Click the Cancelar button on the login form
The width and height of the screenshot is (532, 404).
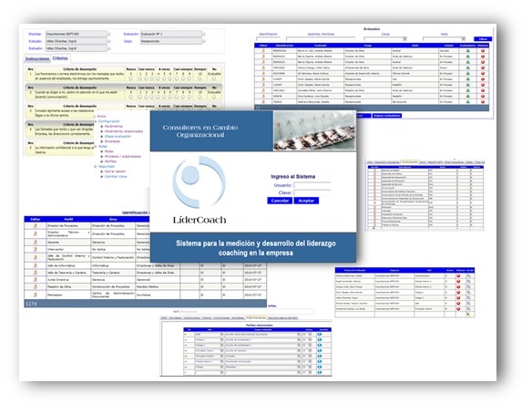pos(280,201)
